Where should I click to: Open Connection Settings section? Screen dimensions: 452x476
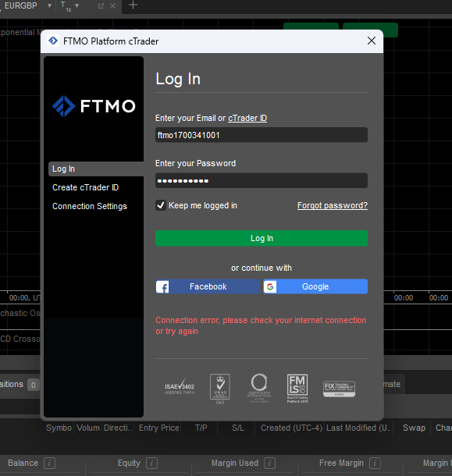click(x=90, y=207)
